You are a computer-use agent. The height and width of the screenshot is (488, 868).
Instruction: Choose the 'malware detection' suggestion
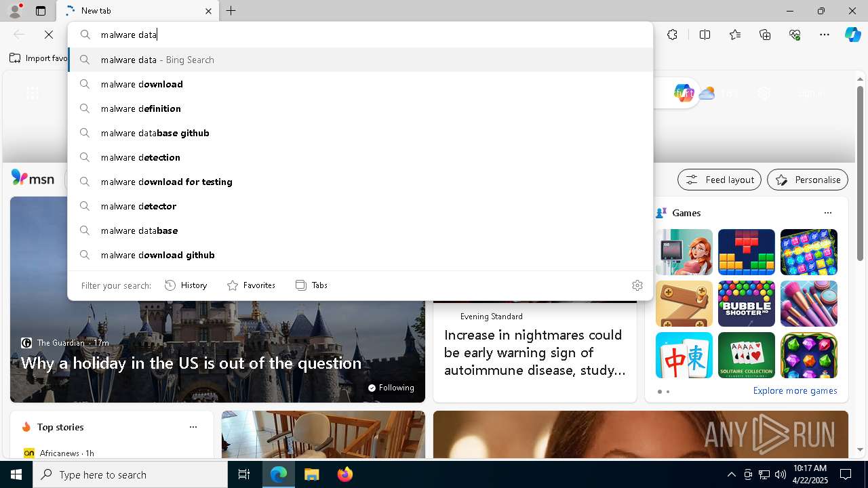pyautogui.click(x=360, y=157)
